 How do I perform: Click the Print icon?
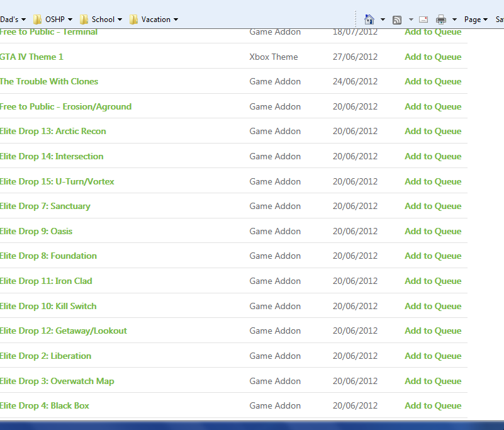tap(441, 20)
